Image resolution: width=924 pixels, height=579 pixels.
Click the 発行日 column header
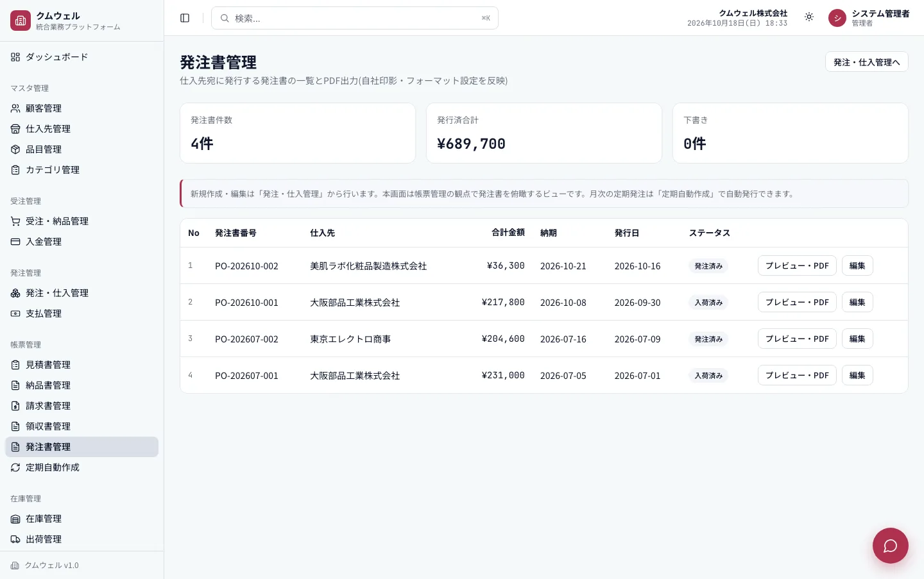(x=627, y=233)
